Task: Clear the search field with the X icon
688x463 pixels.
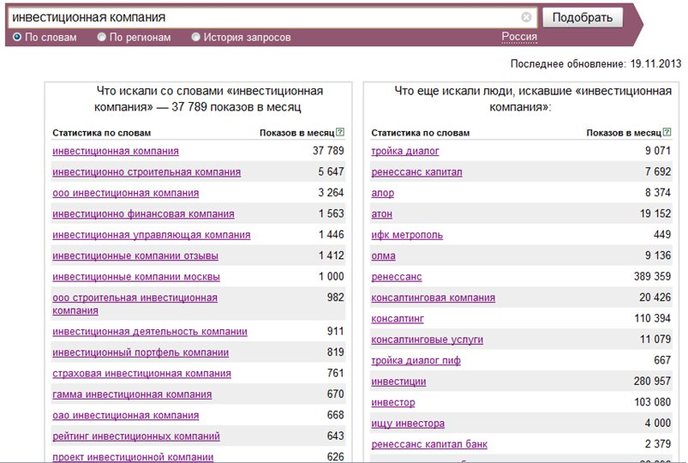Action: click(526, 17)
